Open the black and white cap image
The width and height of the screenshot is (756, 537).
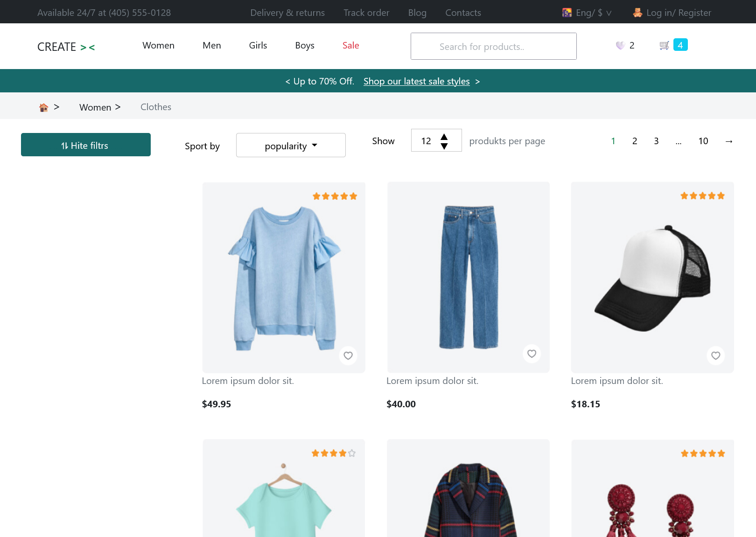tap(652, 277)
